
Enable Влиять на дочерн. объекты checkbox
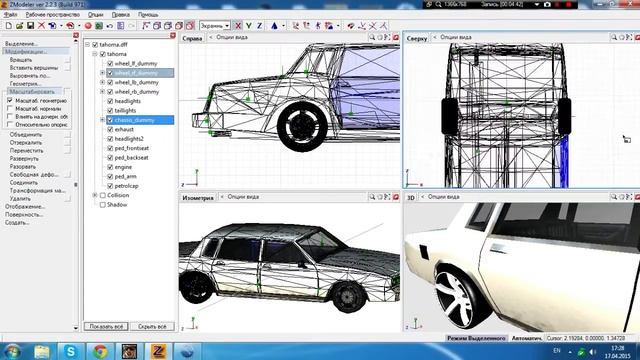(10, 117)
